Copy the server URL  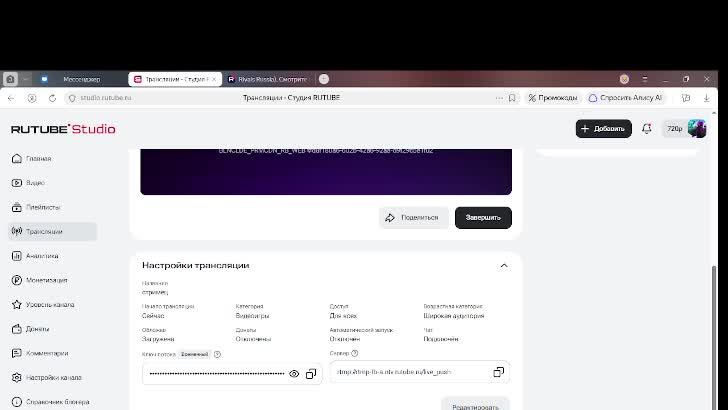click(499, 372)
